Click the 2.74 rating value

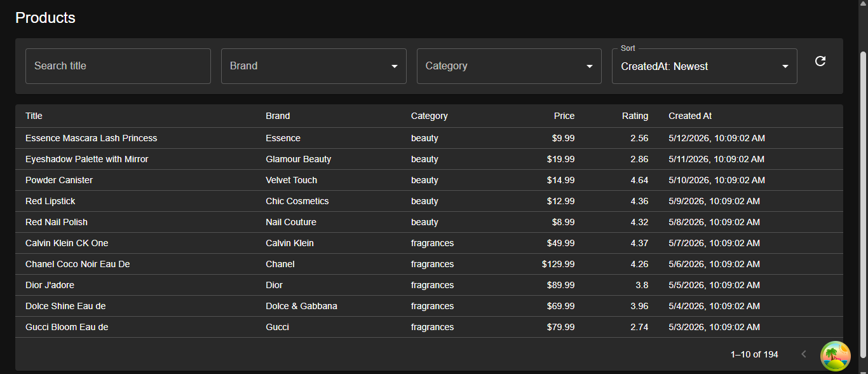(639, 327)
